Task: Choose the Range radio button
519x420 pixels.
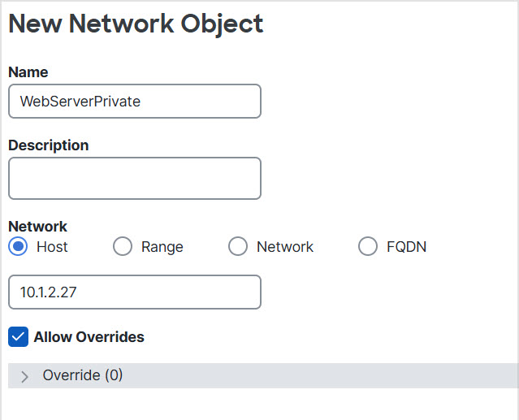Action: click(123, 247)
